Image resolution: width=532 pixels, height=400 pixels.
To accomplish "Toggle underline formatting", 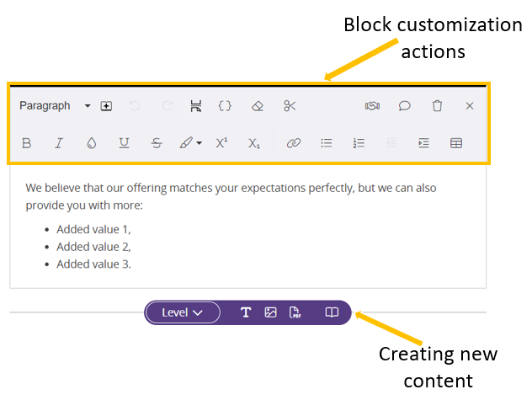I will coord(124,143).
